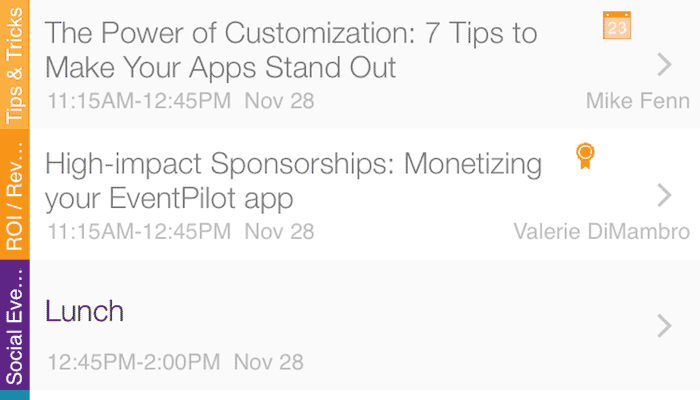Tap Nov 28 date on Sponsorships session row
Image resolution: width=700 pixels, height=400 pixels.
pos(279,231)
